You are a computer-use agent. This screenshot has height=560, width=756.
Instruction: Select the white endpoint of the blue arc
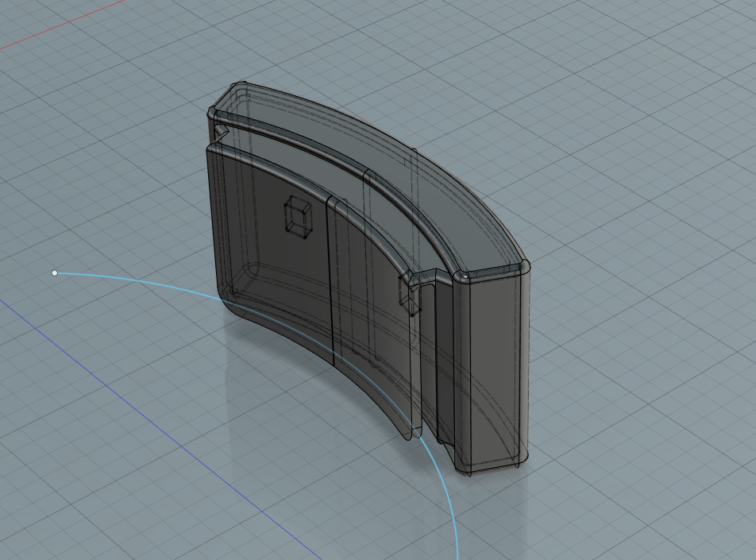(x=55, y=273)
